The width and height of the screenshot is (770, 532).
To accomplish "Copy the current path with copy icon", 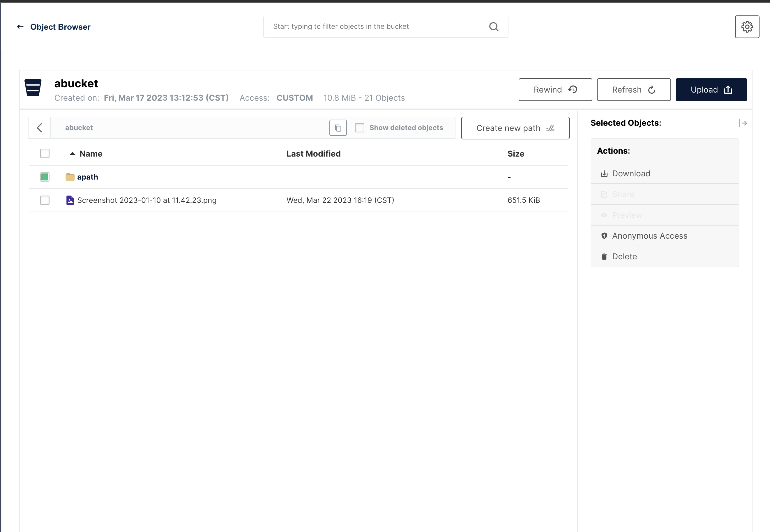I will tap(338, 128).
